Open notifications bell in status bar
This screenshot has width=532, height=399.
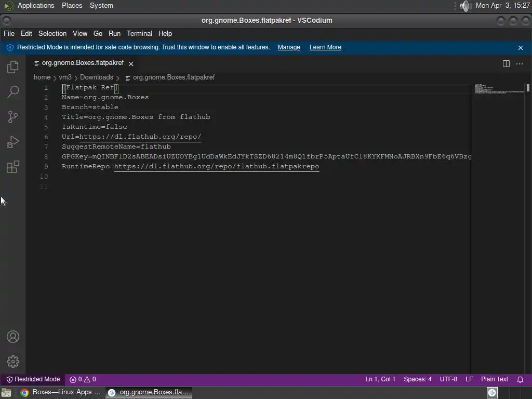520,379
